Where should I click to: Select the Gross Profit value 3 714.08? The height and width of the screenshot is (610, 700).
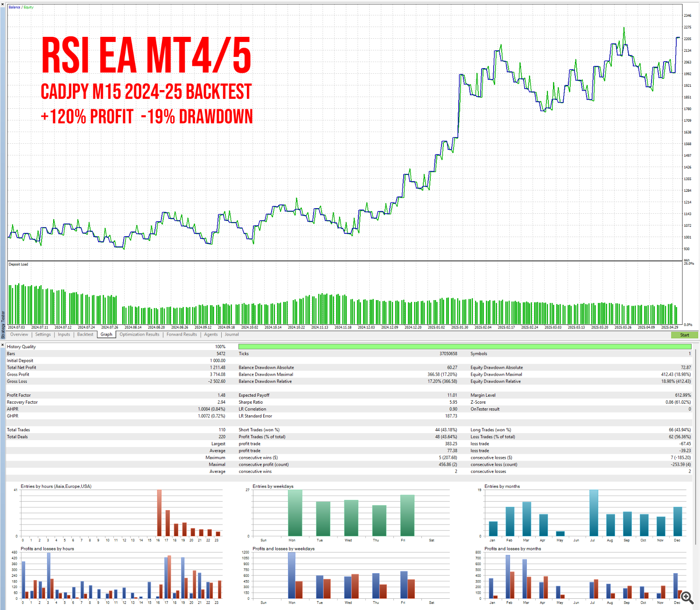coord(217,374)
